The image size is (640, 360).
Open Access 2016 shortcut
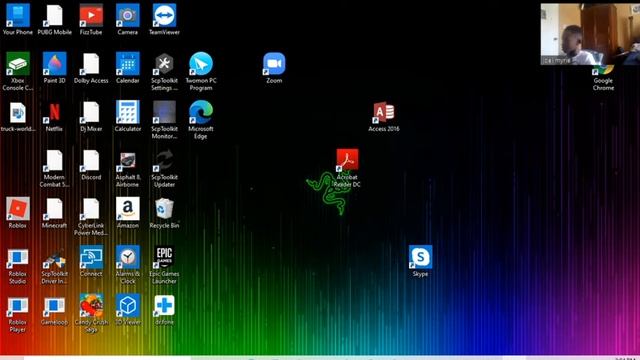pos(384,112)
